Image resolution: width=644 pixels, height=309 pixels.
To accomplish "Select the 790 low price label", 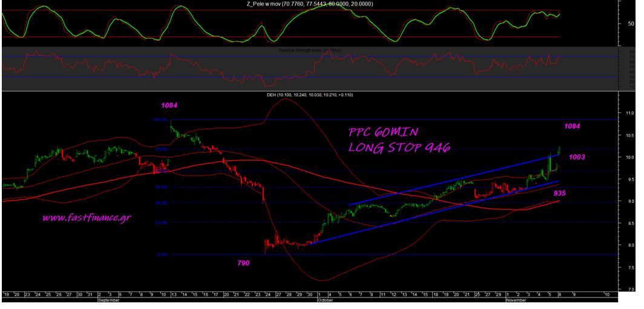I will 243,263.
